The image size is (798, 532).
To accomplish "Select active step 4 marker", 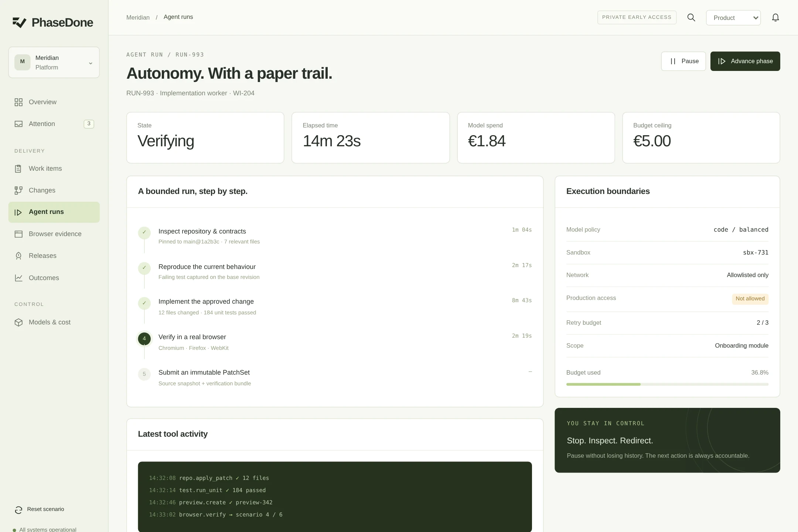I will click(x=144, y=339).
